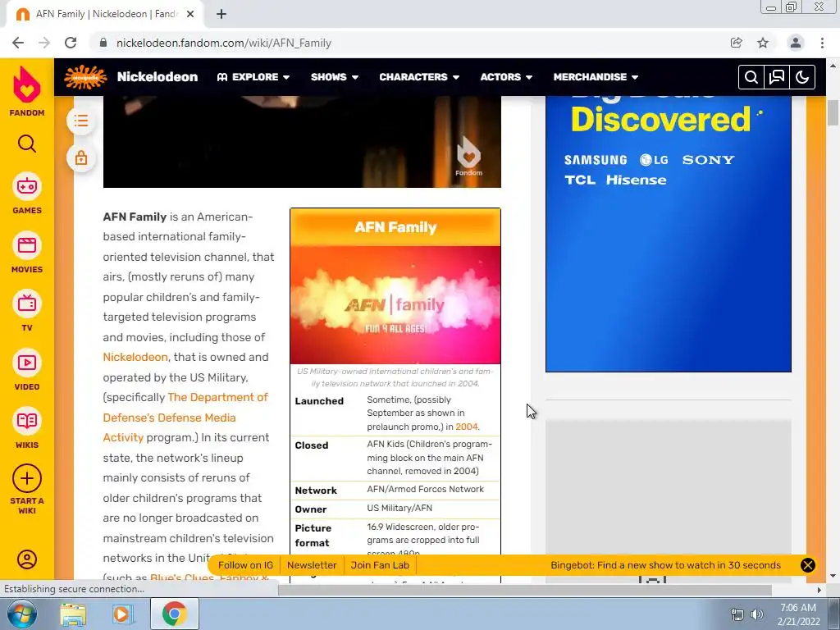Open the Fandom home logo
This screenshot has height=630, width=840.
point(27,91)
